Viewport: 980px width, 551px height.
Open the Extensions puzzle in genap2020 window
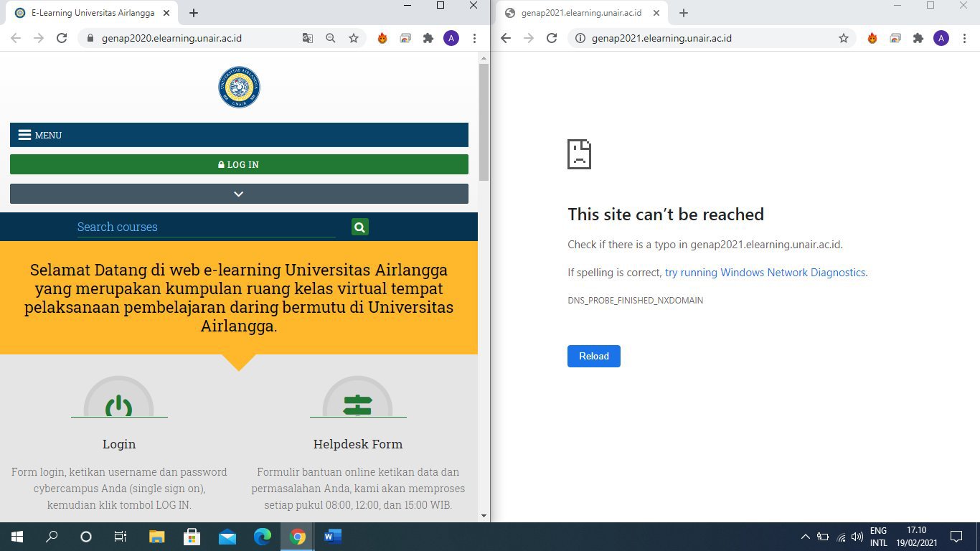[428, 38]
